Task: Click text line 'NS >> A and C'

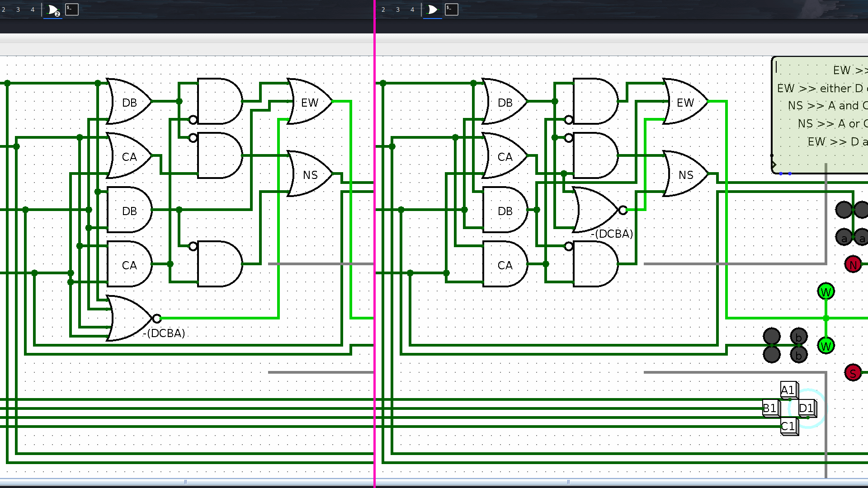Action: (828, 106)
